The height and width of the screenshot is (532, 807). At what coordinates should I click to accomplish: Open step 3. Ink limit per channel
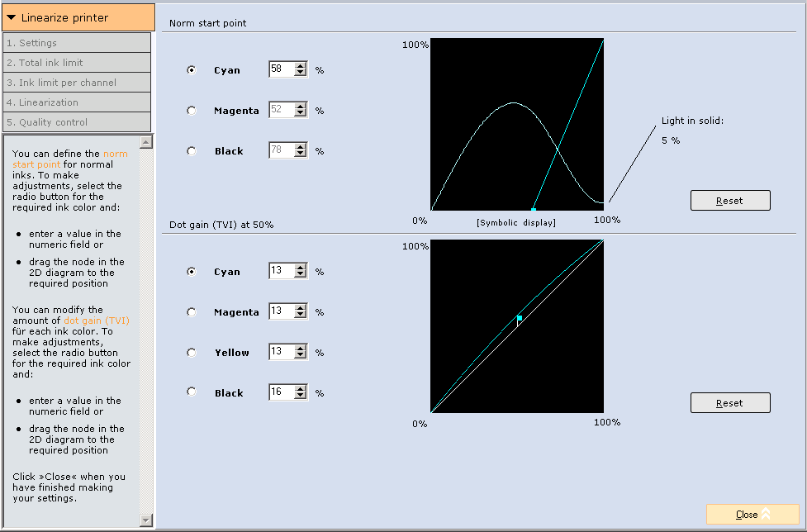tap(77, 83)
